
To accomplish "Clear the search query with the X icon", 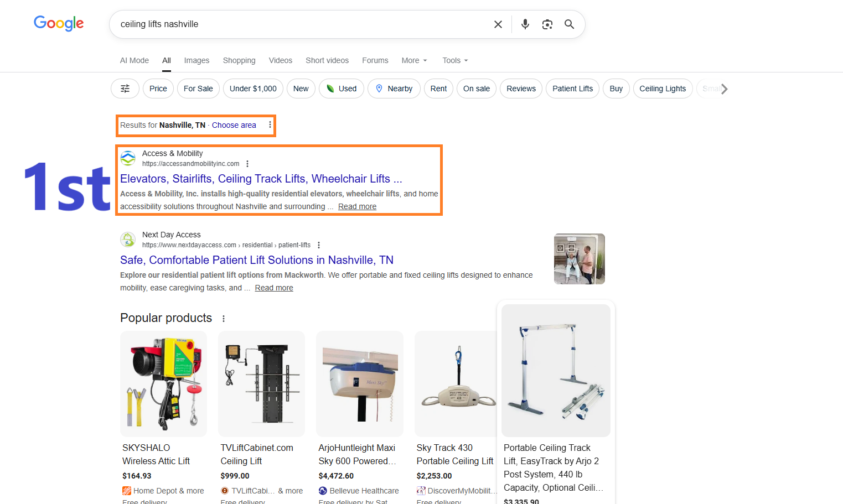I will [x=498, y=24].
